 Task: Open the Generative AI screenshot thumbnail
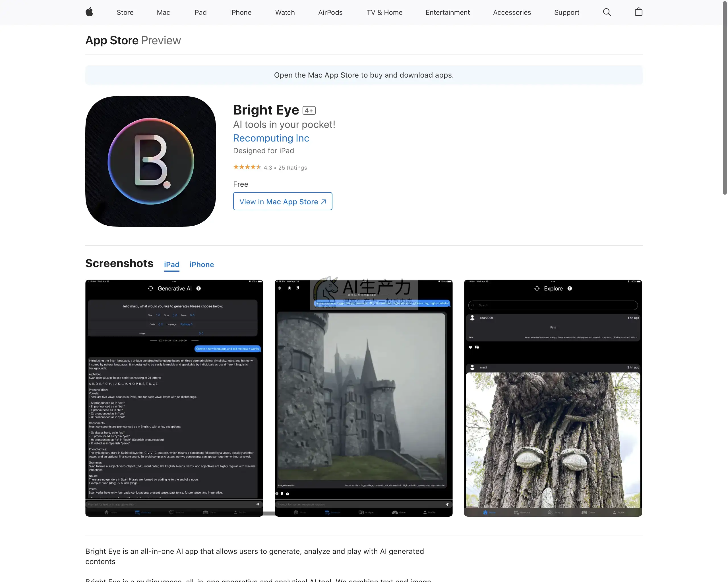(x=174, y=398)
